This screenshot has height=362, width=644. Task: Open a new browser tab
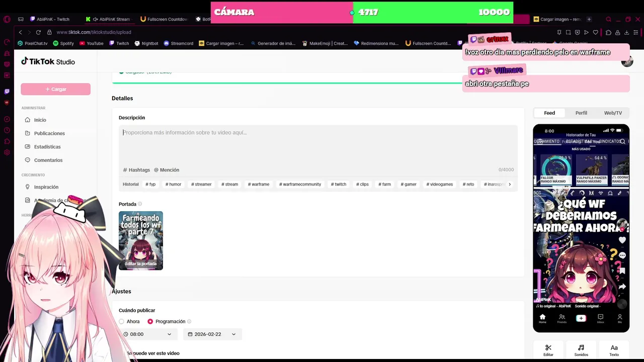click(x=589, y=19)
